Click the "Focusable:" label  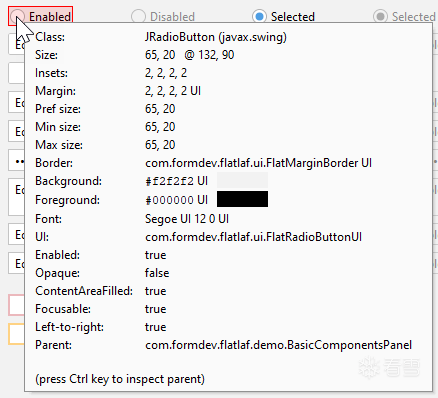coord(63,309)
